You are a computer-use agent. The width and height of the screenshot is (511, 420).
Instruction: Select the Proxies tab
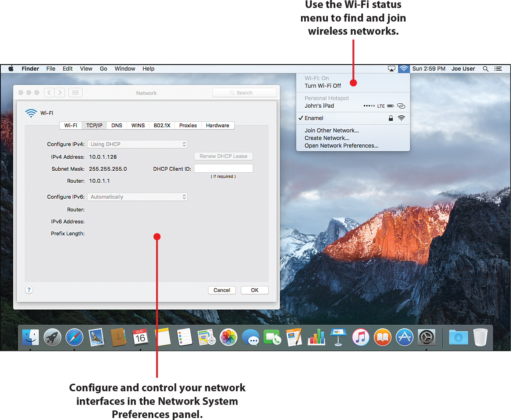188,125
